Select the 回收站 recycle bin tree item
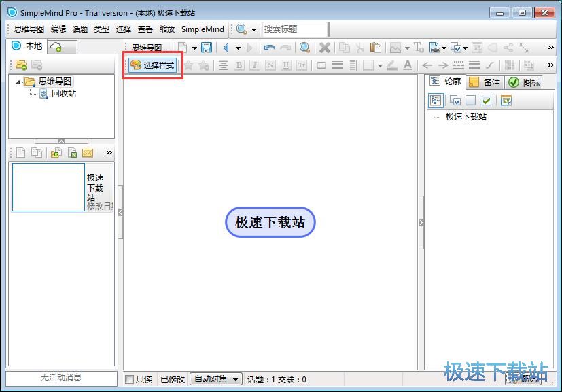 point(63,94)
